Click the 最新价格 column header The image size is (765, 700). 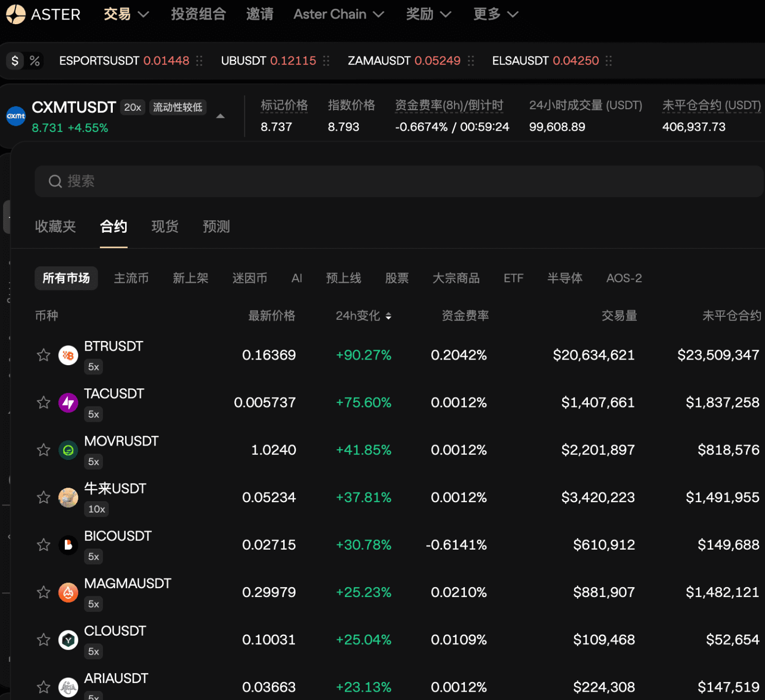tap(272, 316)
